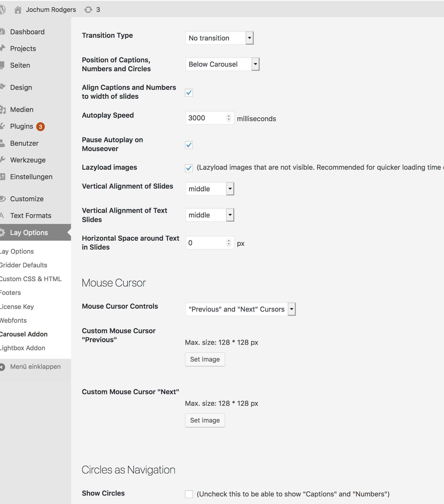
Task: Uncheck Align Captions and Numbers checkbox
Action: coord(189,93)
